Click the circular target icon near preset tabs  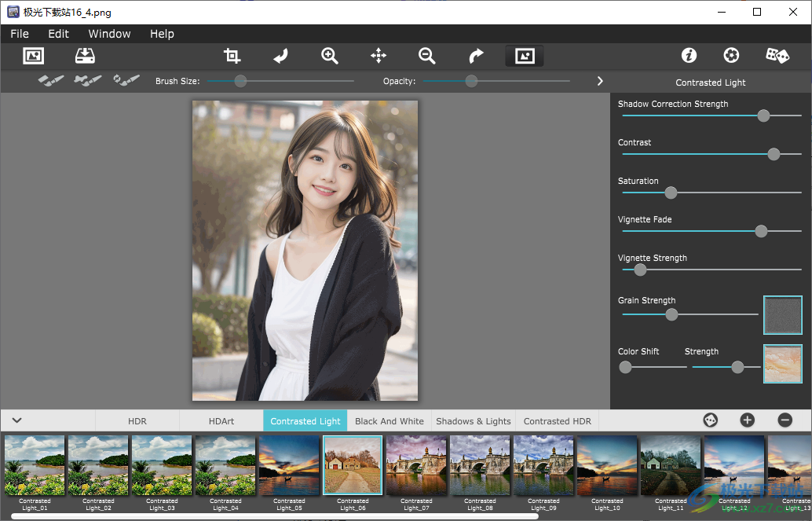tap(710, 420)
